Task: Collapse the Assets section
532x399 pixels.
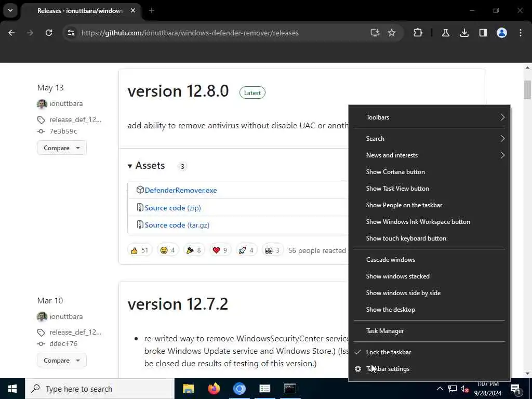Action: click(x=146, y=166)
